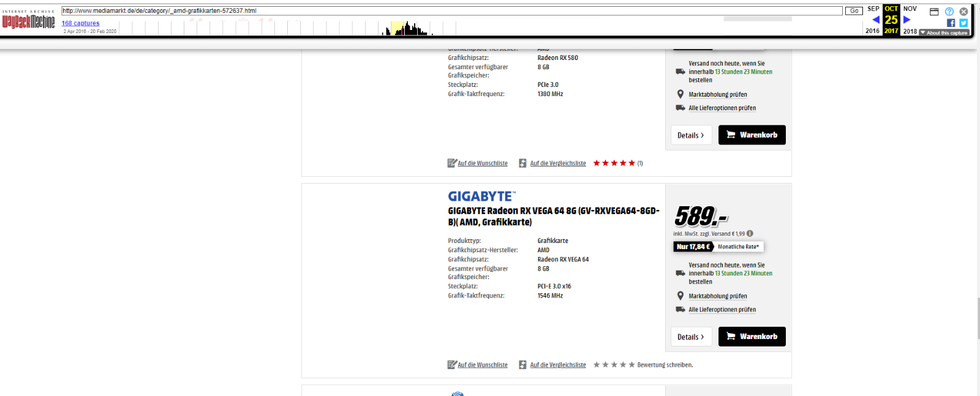Add Radeon RX 580 to Wunschliste

coord(483,163)
